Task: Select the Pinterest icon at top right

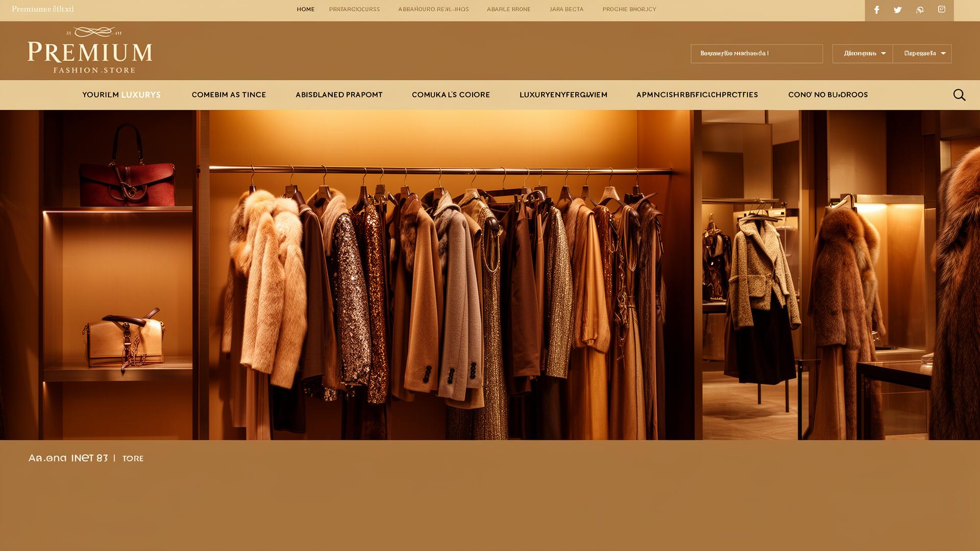Action: [919, 9]
